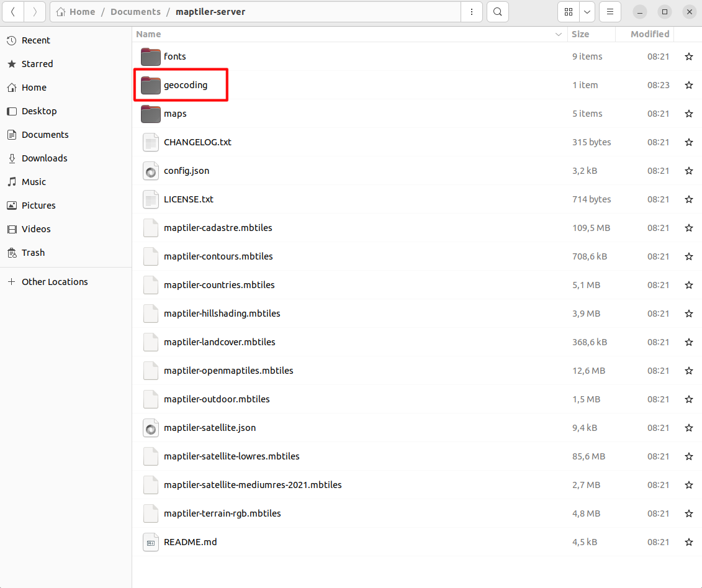Image resolution: width=702 pixels, height=588 pixels.
Task: Star the fonts folder
Action: coord(688,57)
